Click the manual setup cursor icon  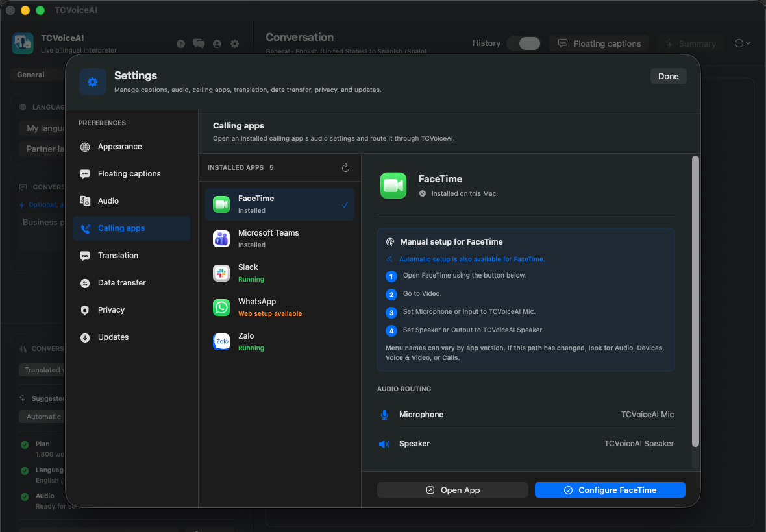(x=390, y=241)
